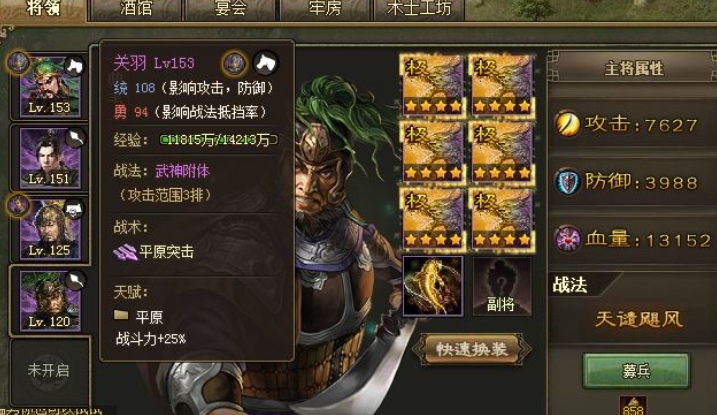
Task: Select the Lv.151 general portrait
Action: point(49,158)
